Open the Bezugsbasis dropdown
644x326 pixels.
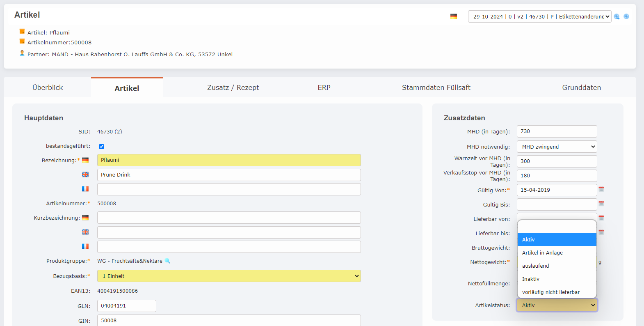pos(229,276)
